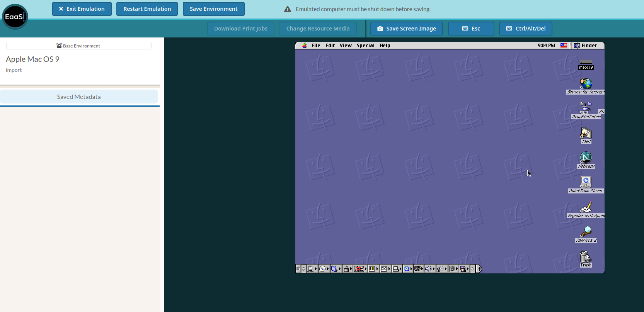Viewport: 644px width, 312px height.
Task: Select the QuickTime Player desktop icon
Action: [x=586, y=185]
